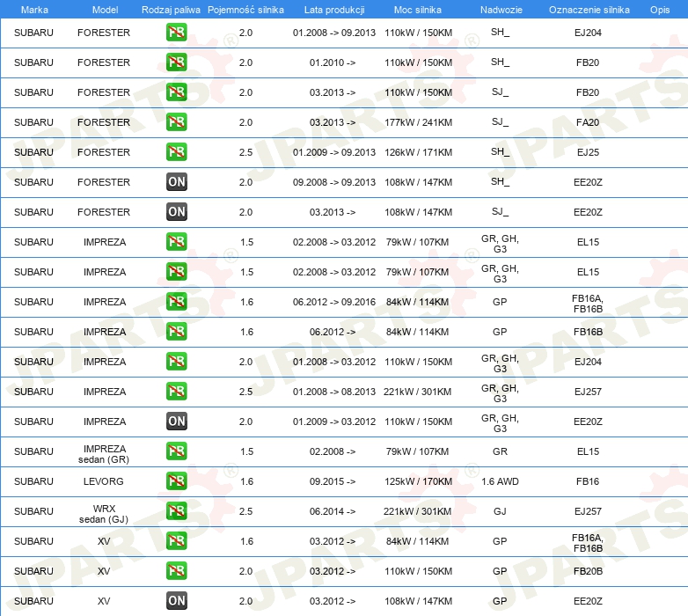Click body type GR in Impreza sedan row

(x=500, y=451)
